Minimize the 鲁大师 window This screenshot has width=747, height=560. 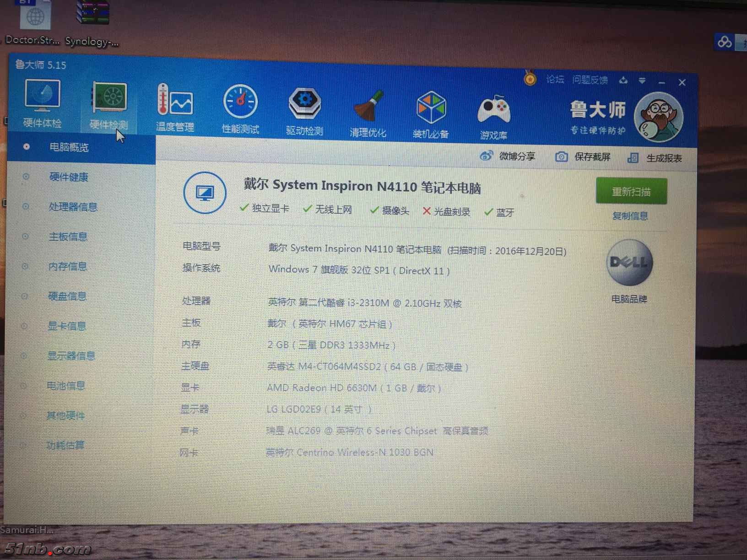661,82
